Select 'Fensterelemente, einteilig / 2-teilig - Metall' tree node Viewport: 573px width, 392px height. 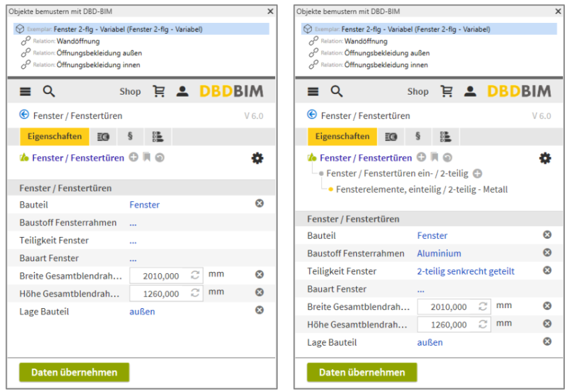(x=421, y=189)
